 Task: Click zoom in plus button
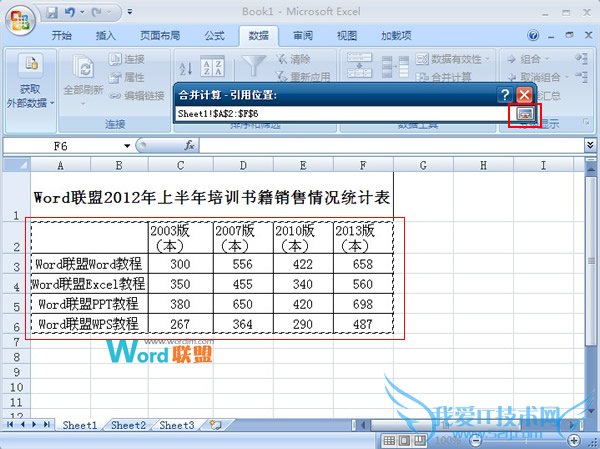[574, 440]
